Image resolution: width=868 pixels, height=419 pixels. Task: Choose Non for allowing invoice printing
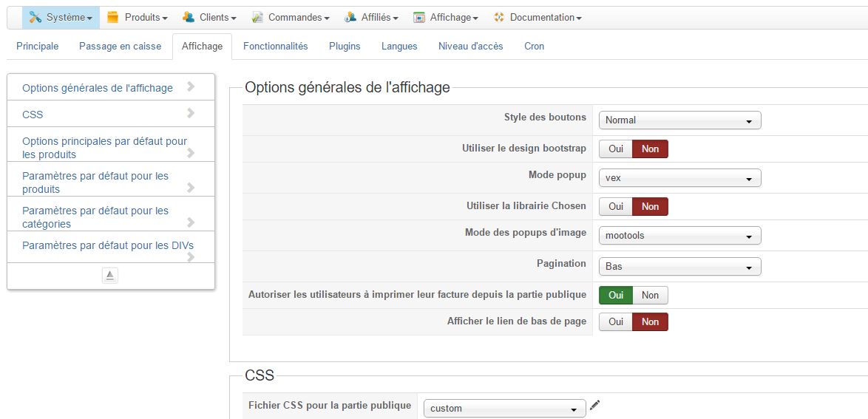coord(650,295)
